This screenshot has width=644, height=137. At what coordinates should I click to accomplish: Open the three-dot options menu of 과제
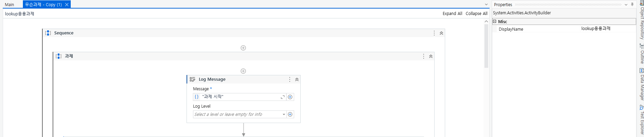point(424,56)
